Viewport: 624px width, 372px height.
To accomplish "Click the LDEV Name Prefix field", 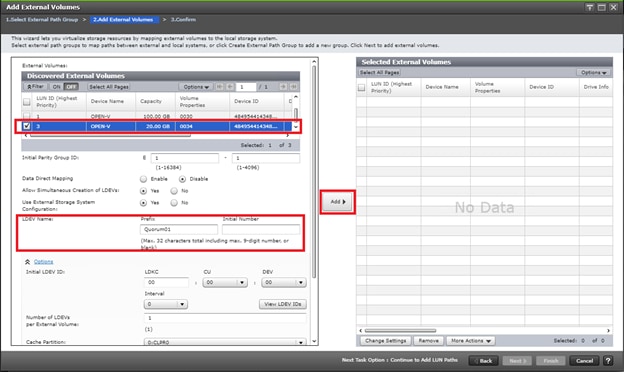I will [179, 230].
